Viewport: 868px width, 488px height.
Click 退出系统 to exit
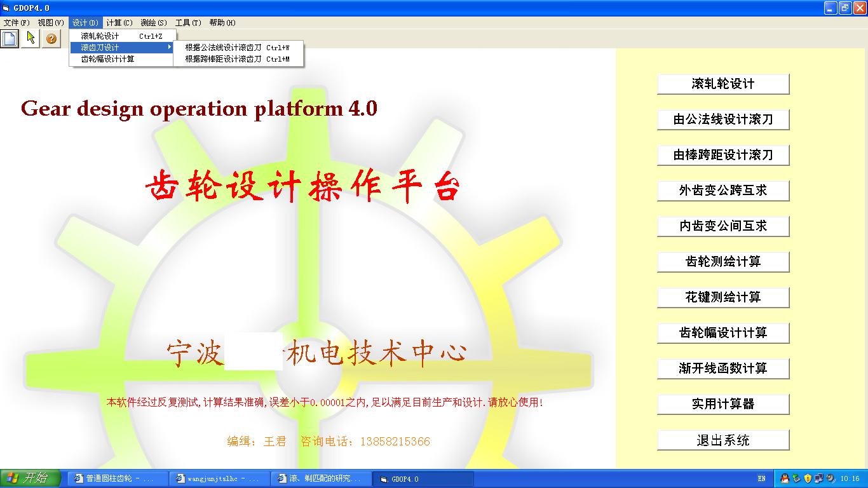click(723, 440)
